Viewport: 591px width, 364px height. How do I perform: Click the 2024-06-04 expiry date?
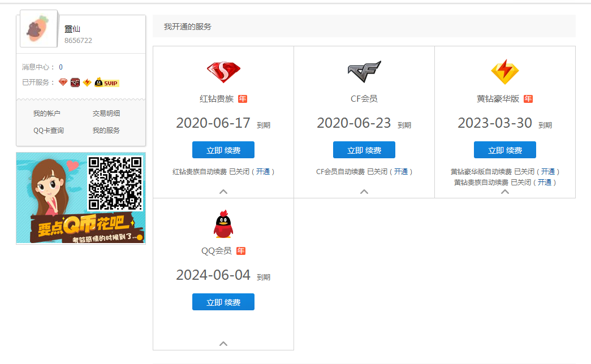[x=213, y=275]
